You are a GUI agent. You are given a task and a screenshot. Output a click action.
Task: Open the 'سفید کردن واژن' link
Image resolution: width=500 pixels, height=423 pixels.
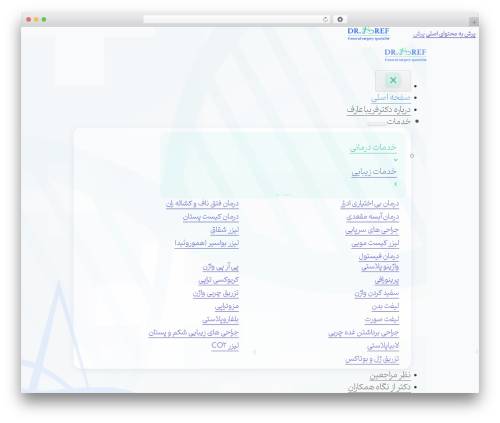click(x=377, y=293)
